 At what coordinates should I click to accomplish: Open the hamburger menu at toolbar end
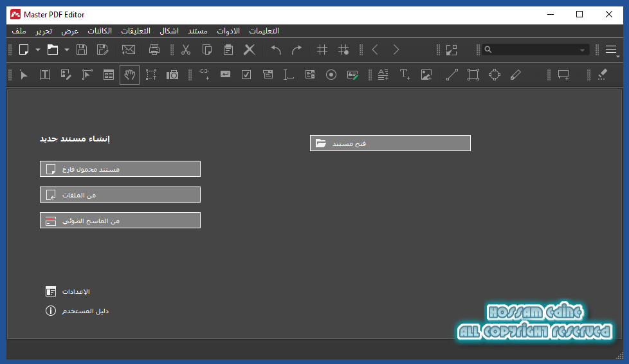[x=611, y=50]
